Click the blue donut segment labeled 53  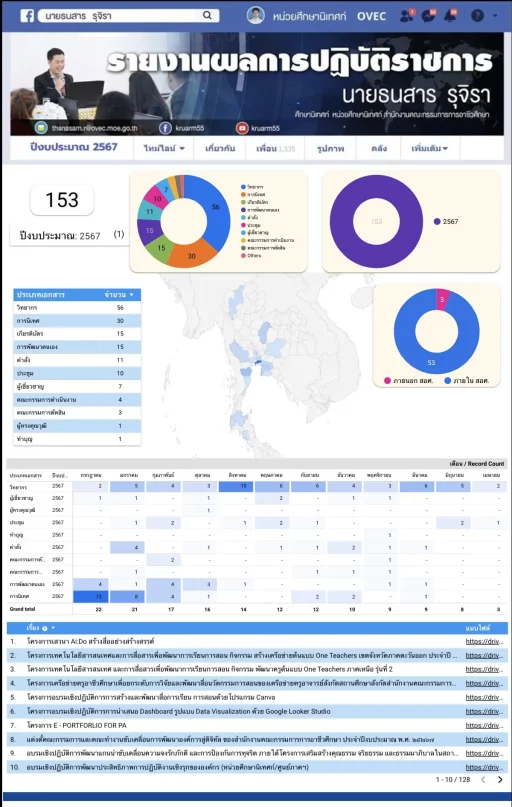[x=432, y=363]
